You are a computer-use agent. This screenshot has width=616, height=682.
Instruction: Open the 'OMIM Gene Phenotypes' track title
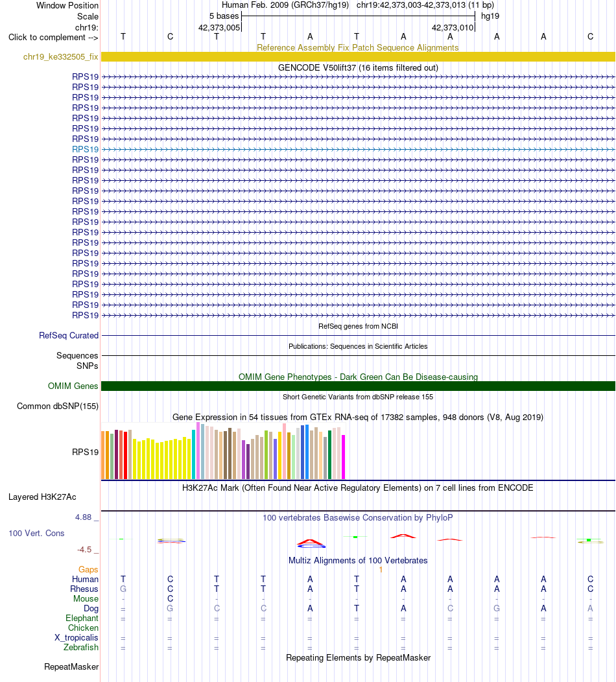358,377
